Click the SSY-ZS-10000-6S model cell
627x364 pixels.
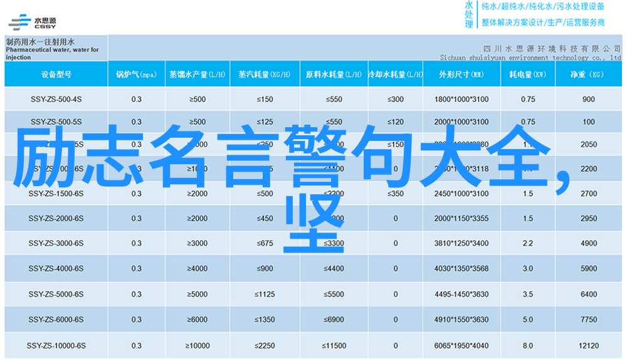tap(56, 345)
